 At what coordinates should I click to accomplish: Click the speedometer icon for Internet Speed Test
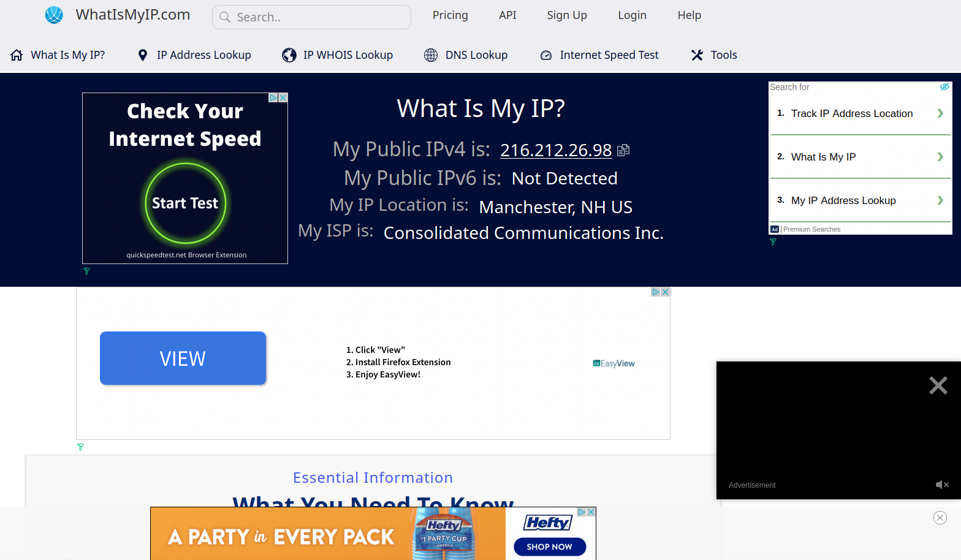pyautogui.click(x=546, y=55)
